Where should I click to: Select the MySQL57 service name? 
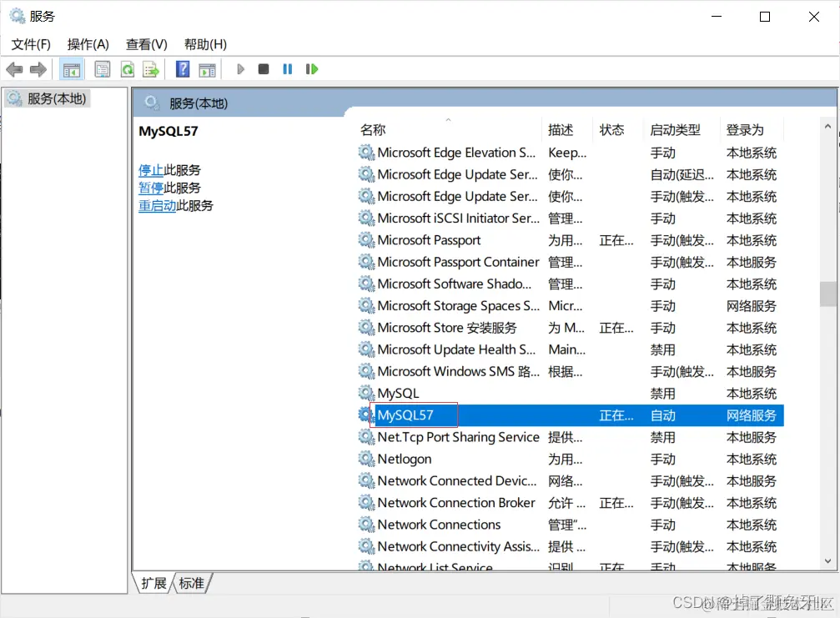point(405,415)
